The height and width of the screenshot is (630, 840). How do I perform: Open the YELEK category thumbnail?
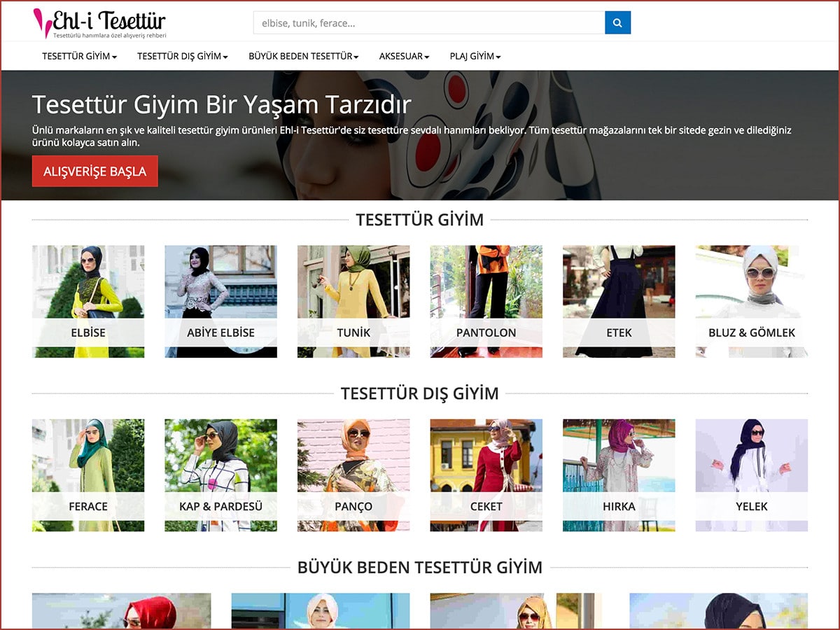coord(751,475)
